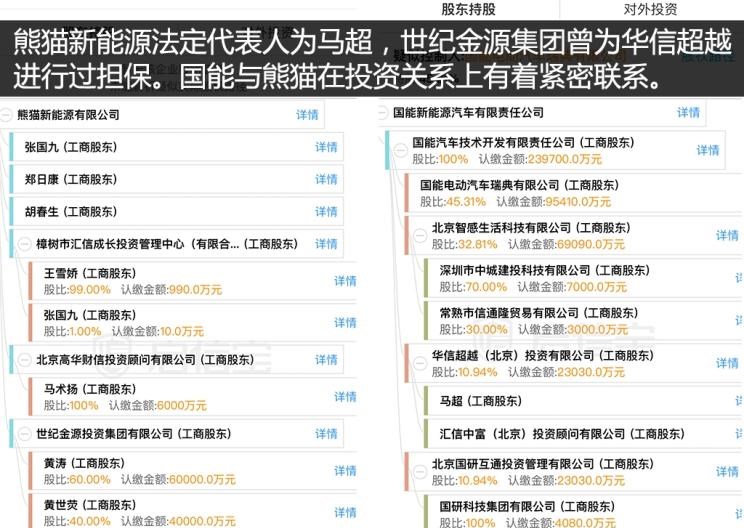Click 华信超越 share ratio 10.94%
Screen dimensions: 744x528
pos(478,372)
